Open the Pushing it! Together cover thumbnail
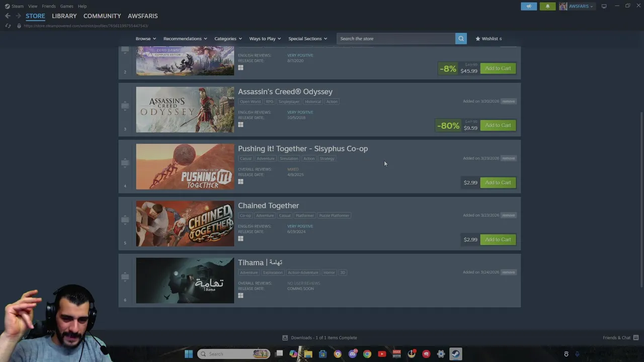 coord(185,166)
